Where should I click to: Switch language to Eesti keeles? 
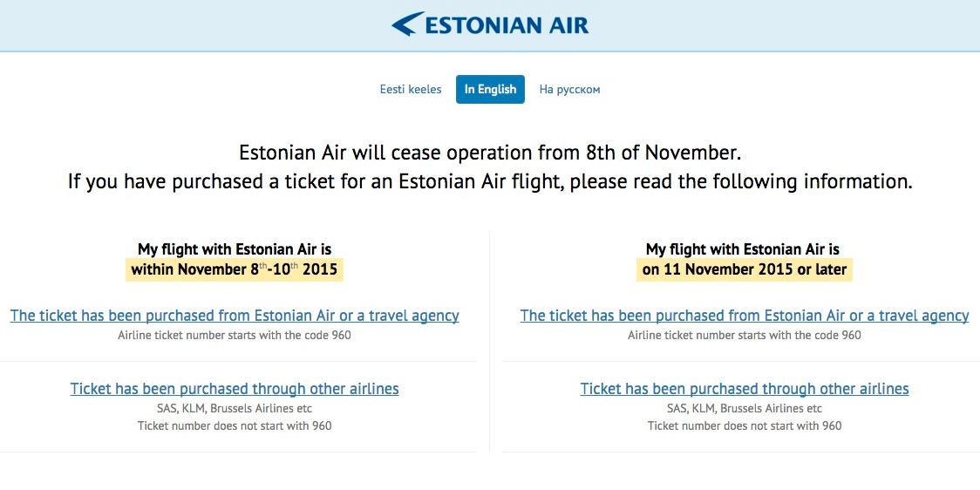pos(411,90)
